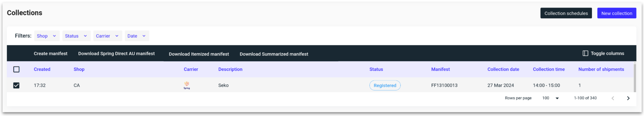Expand the Date filter dropdown
This screenshot has width=644, height=116.
pos(137,36)
